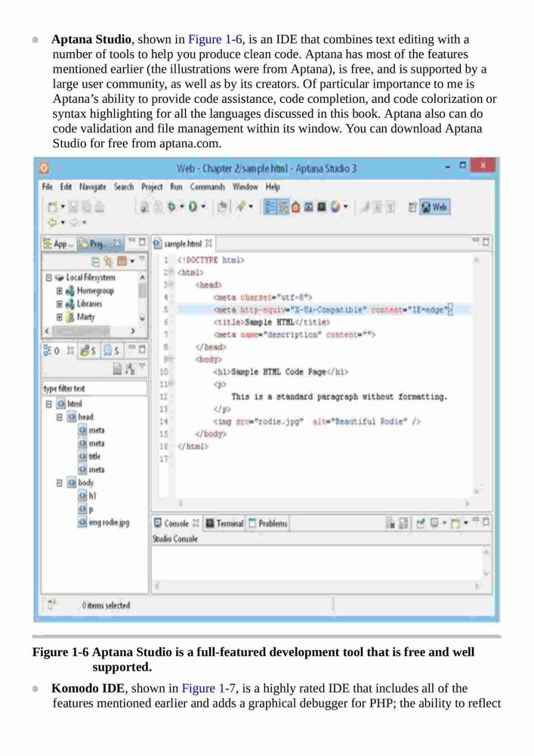
Task: Open the Window menu
Action: pos(245,187)
